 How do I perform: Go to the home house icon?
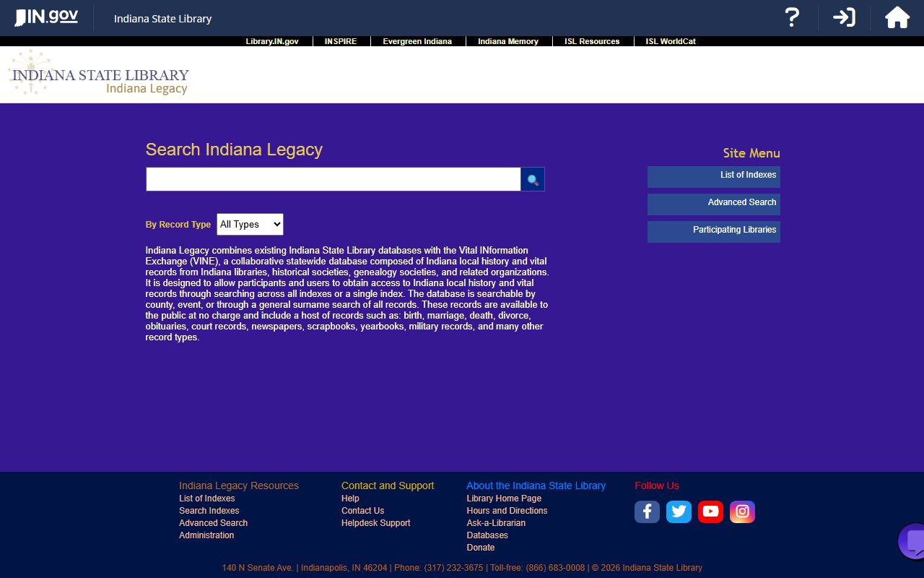tap(897, 17)
